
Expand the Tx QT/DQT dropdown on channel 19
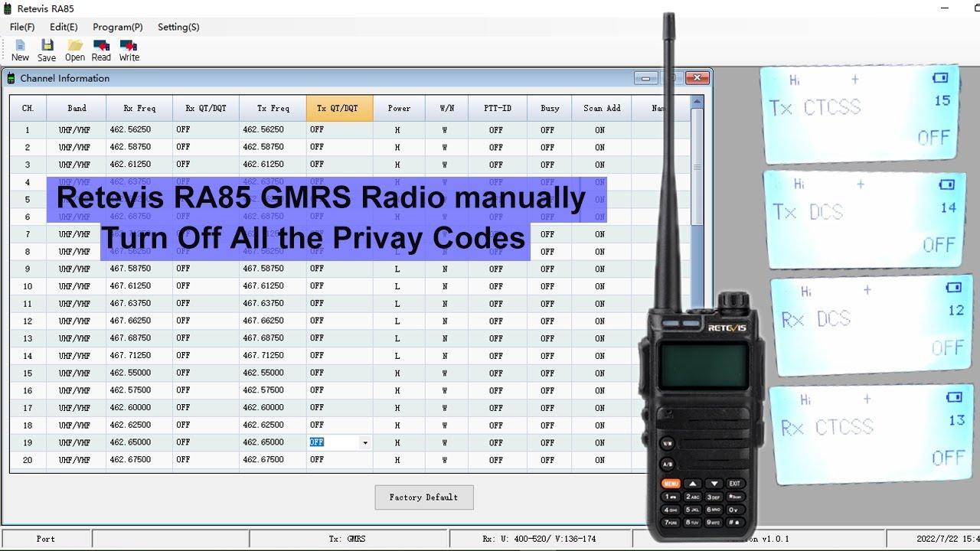[x=365, y=443]
